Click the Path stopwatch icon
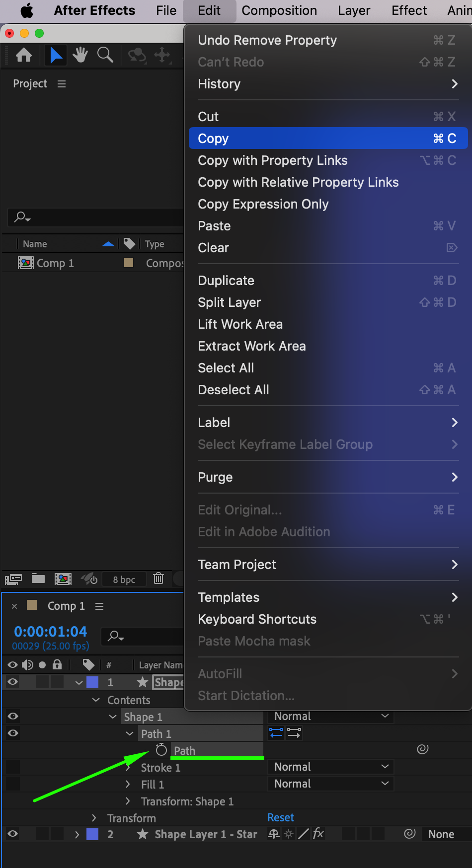Viewport: 472px width, 868px height. [x=161, y=750]
